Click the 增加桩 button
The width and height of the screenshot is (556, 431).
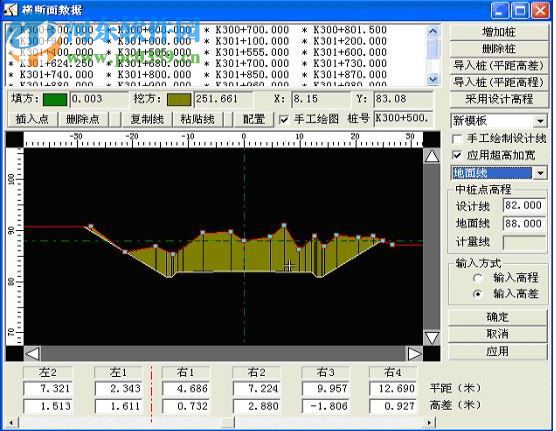(499, 32)
